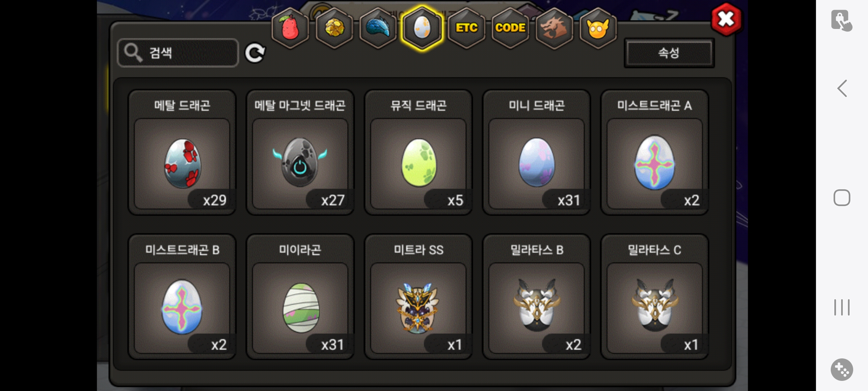This screenshot has width=868, height=391.
Task: Tap the Android back navigation arrow
Action: 842,88
